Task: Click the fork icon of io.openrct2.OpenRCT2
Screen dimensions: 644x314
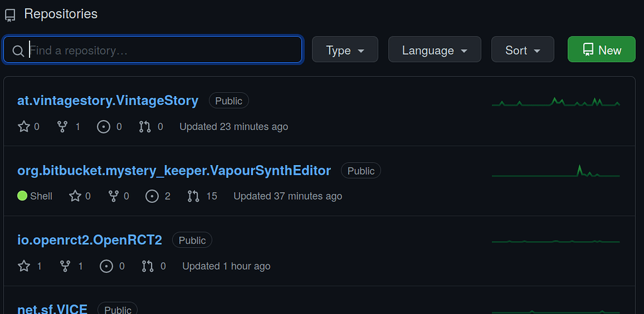Action: tap(65, 266)
